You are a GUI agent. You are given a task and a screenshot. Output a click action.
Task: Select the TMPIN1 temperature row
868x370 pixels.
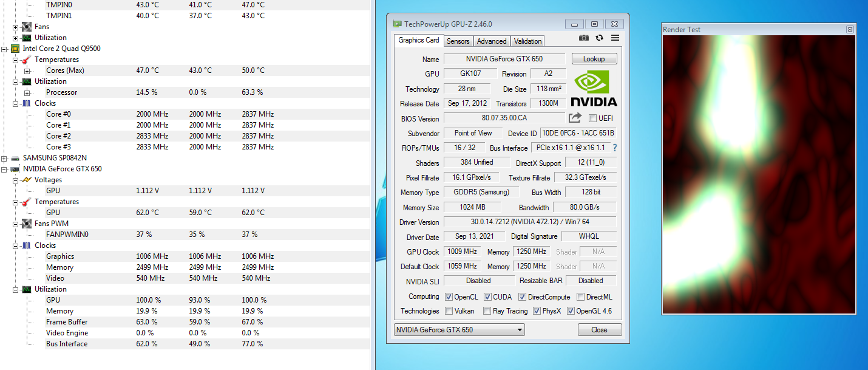(x=185, y=16)
